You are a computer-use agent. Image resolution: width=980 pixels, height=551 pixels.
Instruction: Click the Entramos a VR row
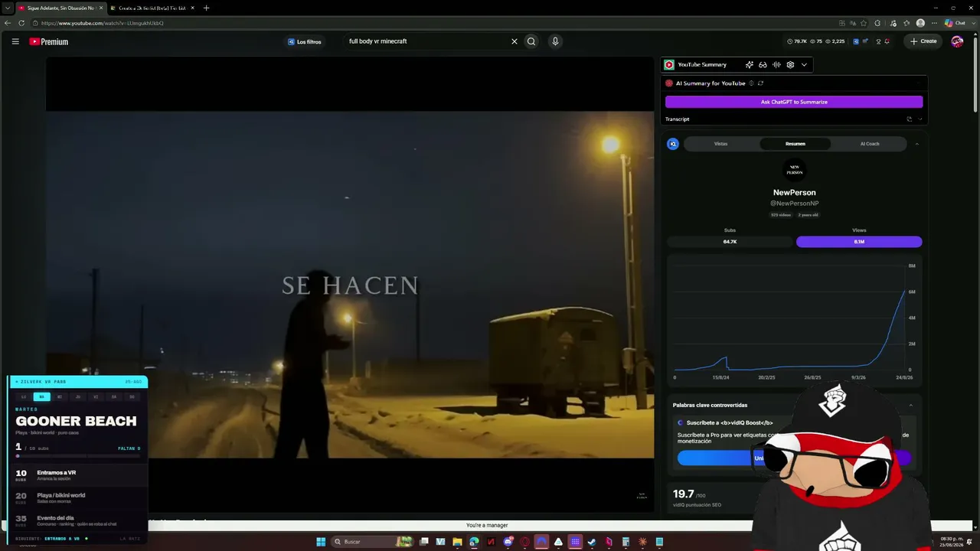click(78, 475)
